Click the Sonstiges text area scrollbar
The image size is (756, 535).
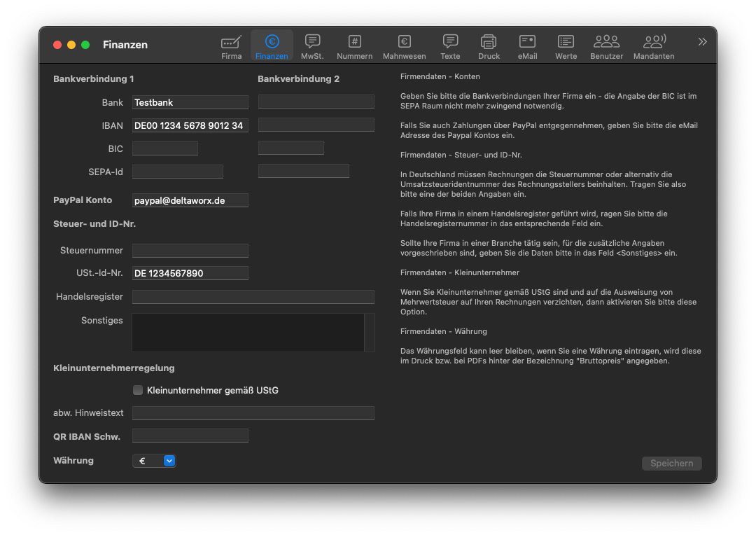(x=369, y=333)
